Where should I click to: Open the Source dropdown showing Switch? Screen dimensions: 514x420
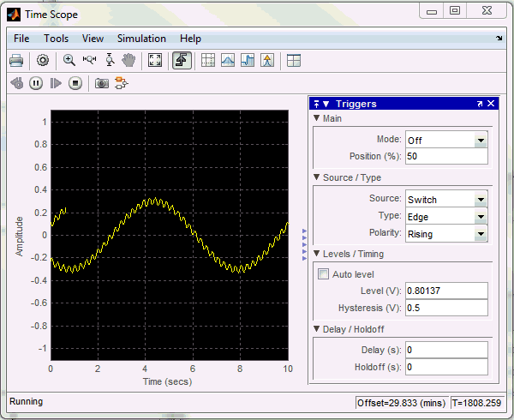coord(480,199)
